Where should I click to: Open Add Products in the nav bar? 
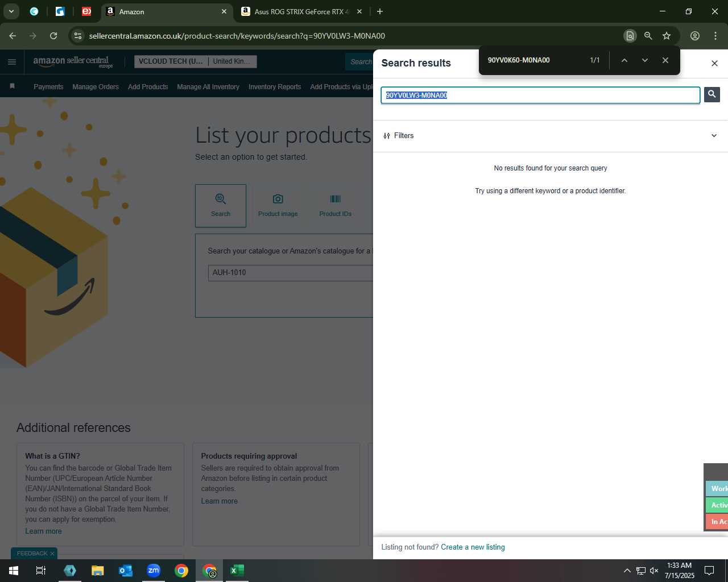click(148, 87)
